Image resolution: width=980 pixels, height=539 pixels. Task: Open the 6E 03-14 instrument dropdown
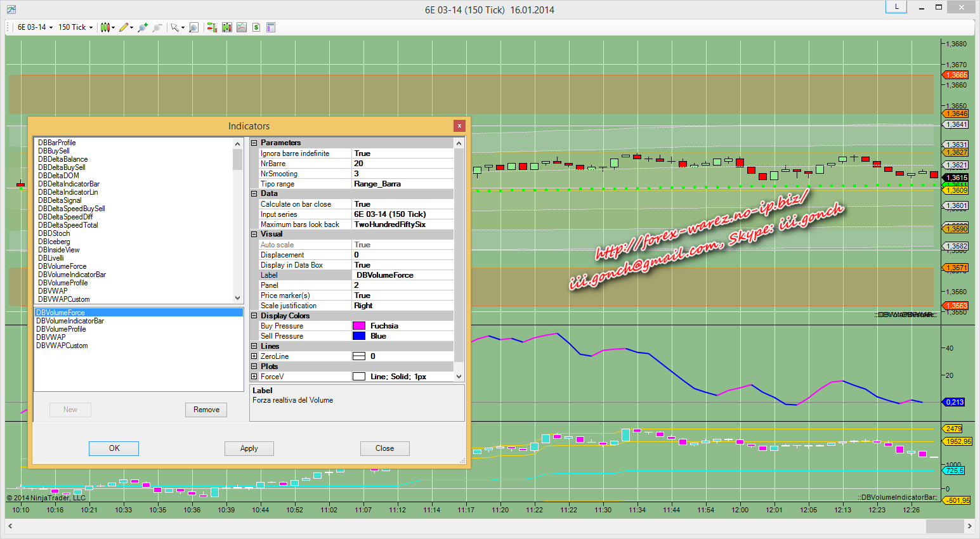35,27
